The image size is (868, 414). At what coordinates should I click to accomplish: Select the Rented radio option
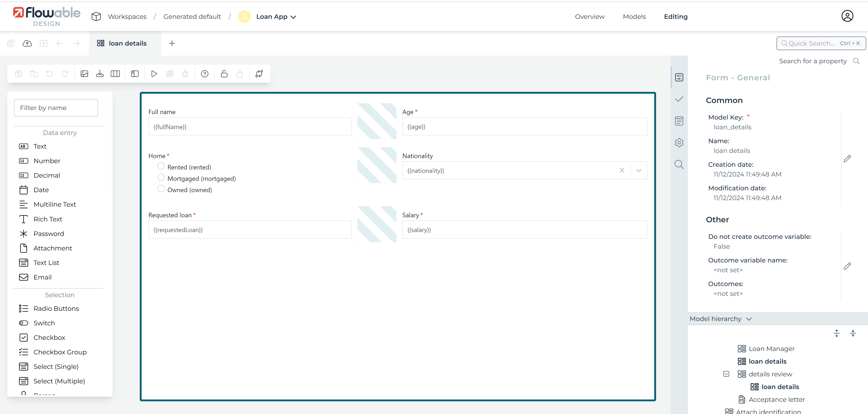pos(161,166)
